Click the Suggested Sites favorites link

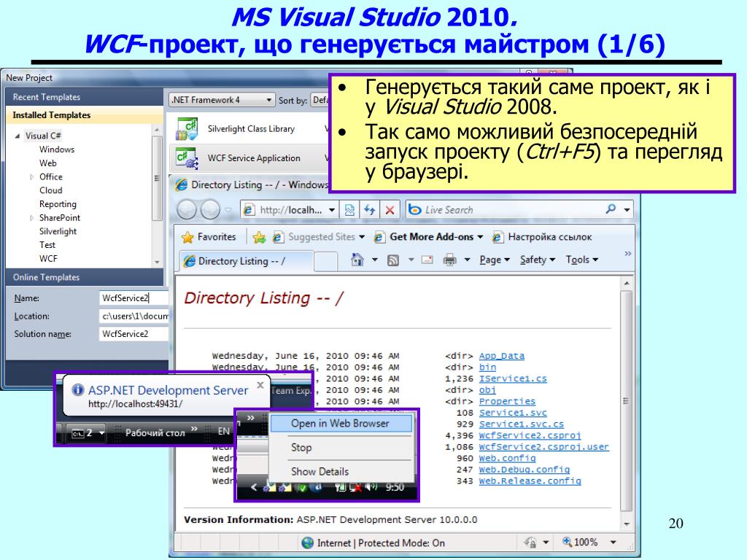click(x=319, y=237)
